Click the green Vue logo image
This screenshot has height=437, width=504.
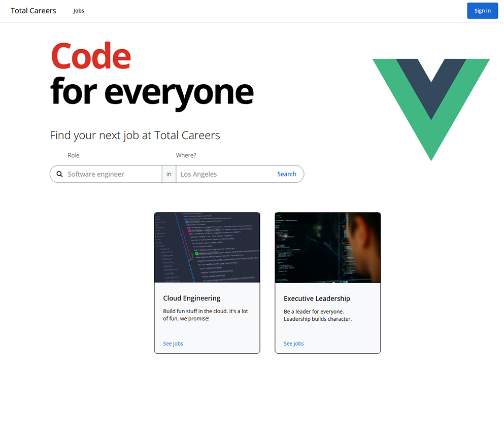coord(431,110)
